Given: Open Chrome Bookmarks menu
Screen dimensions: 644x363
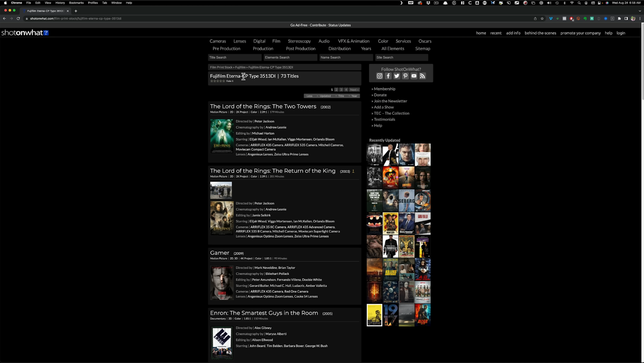Looking at the screenshot, I should pyautogui.click(x=76, y=3).
